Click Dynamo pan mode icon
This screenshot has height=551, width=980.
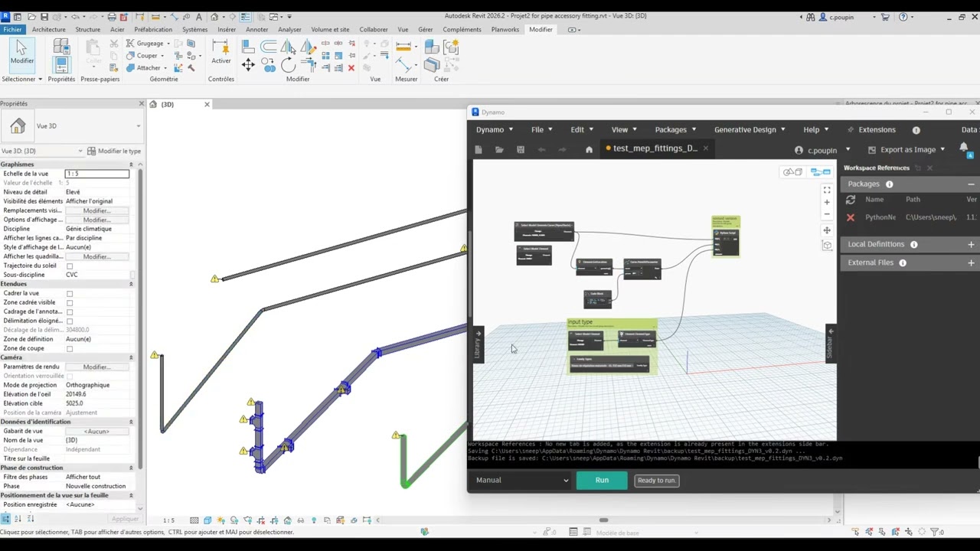click(x=827, y=230)
